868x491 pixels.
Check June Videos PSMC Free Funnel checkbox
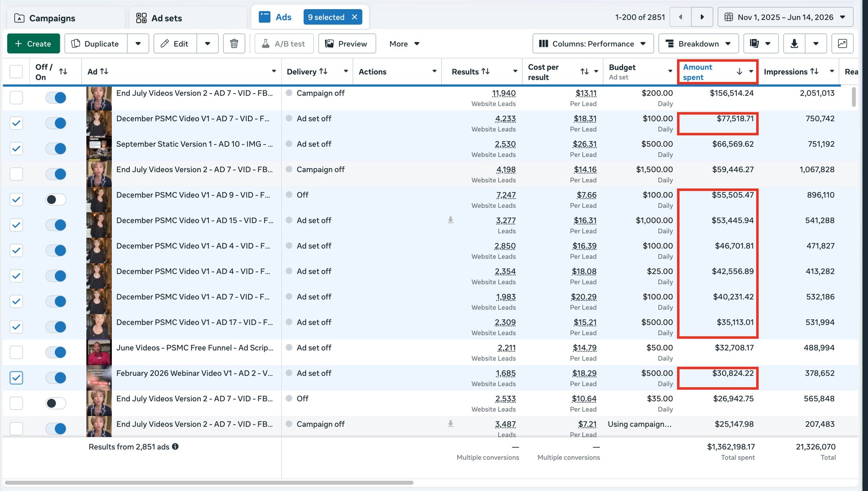pos(16,352)
